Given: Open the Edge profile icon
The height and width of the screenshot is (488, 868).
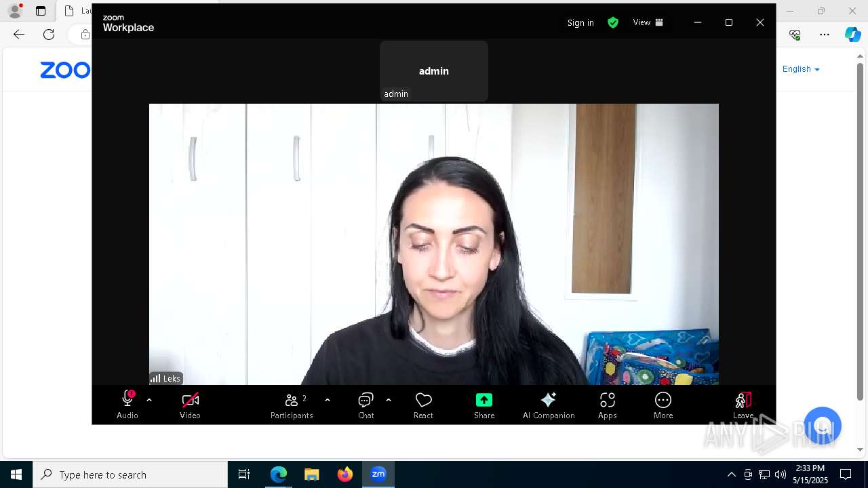Looking at the screenshot, I should pos(15,11).
